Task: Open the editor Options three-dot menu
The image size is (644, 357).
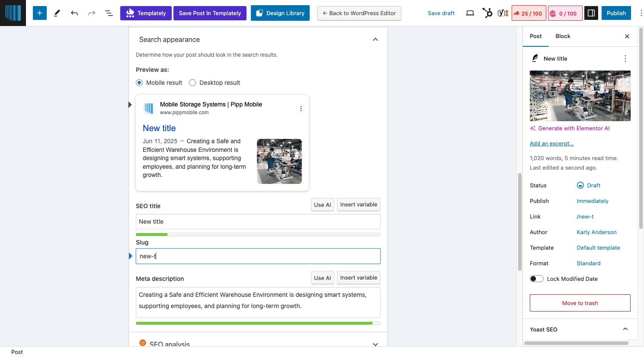Action: 641,13
